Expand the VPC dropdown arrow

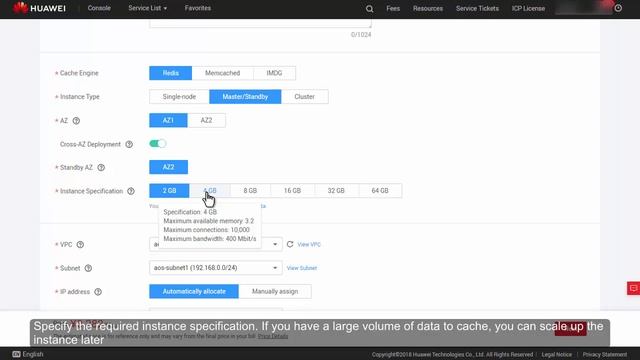275,244
